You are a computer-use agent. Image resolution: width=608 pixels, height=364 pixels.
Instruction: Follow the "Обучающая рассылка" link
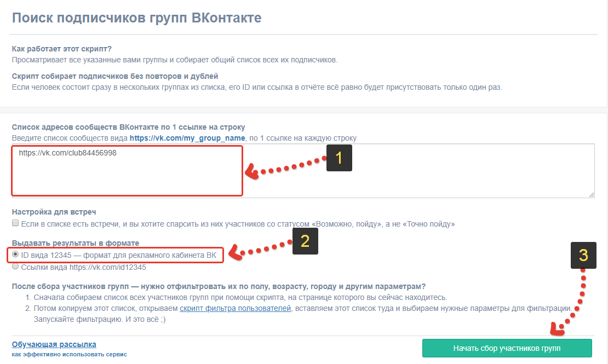(x=54, y=344)
